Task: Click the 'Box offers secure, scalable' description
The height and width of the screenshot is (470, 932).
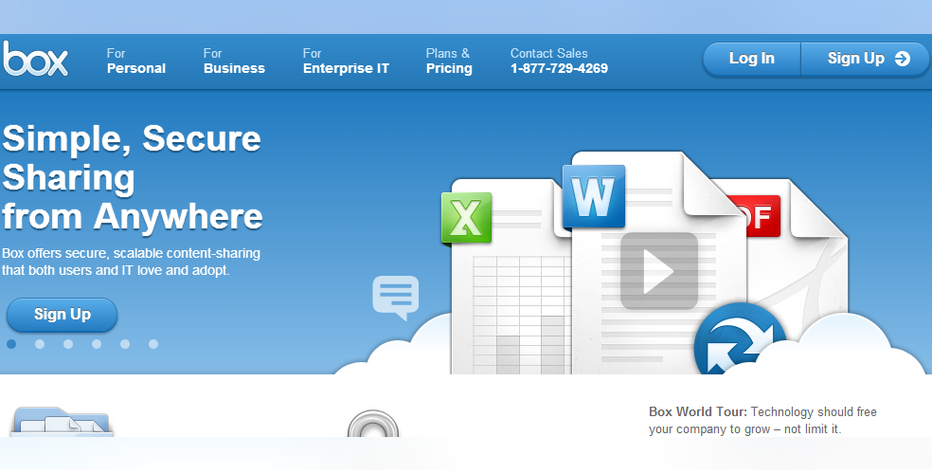Action: point(131,261)
